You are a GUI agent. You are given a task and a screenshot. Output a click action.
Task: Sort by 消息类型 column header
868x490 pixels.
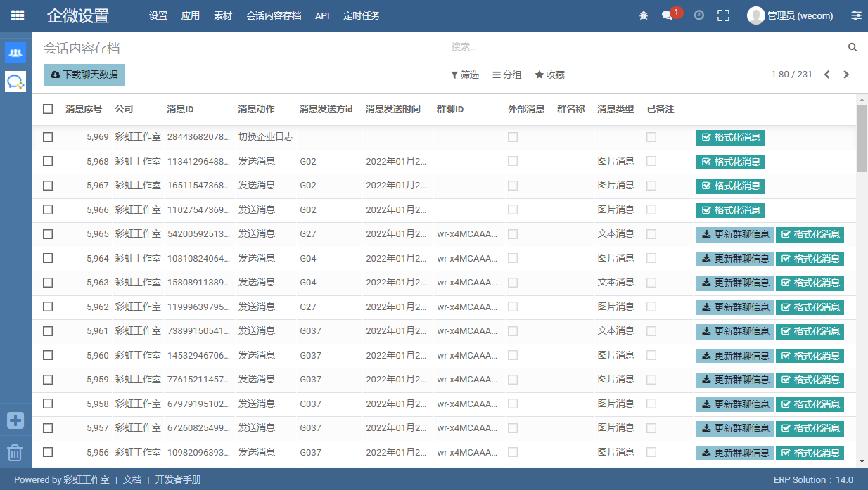tap(615, 109)
